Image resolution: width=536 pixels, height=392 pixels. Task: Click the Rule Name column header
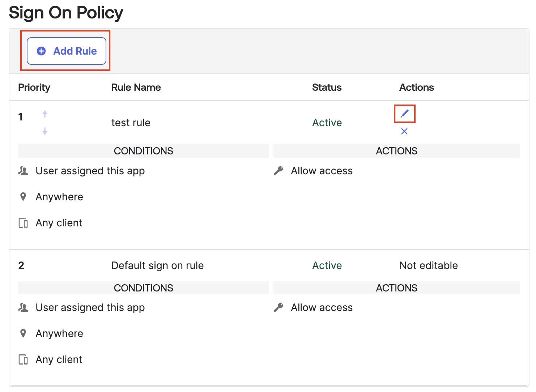click(136, 88)
